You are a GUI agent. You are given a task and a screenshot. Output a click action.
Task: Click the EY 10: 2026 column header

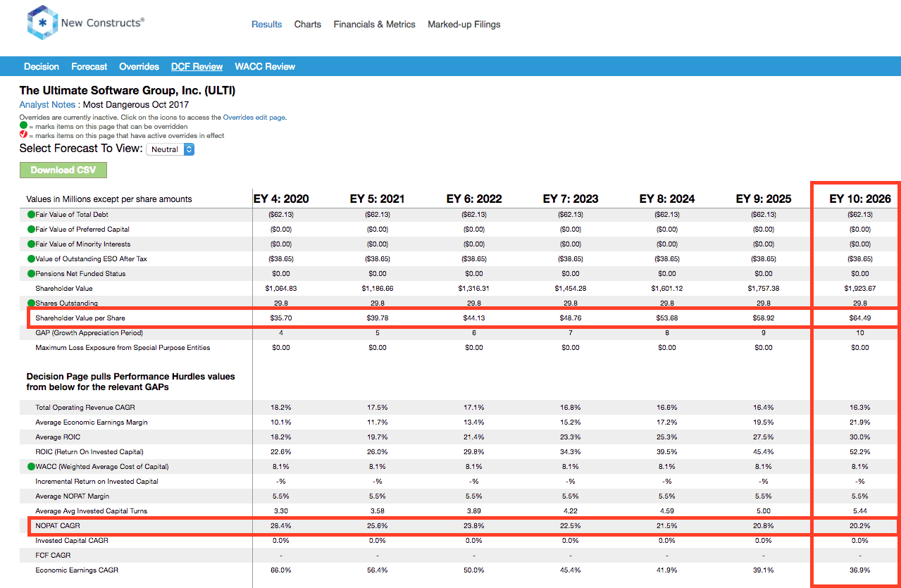[x=860, y=199]
